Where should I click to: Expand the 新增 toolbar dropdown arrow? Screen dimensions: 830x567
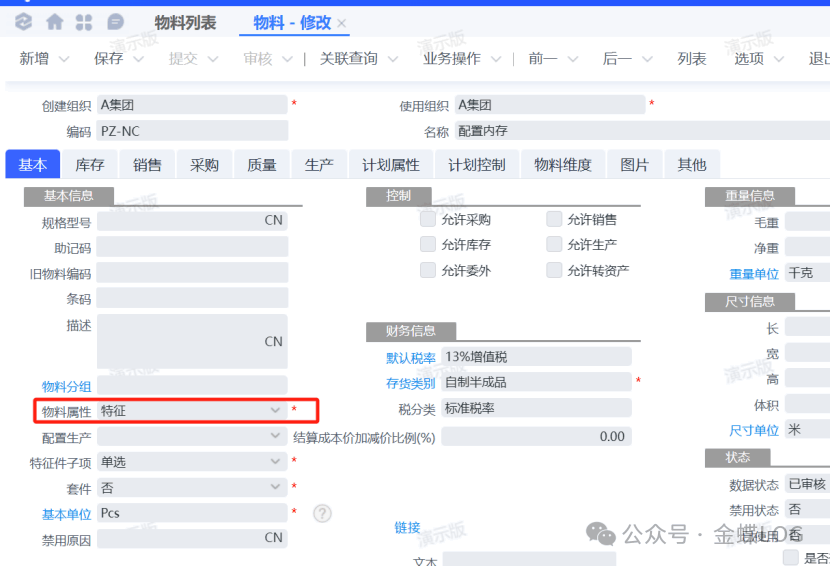(x=64, y=59)
